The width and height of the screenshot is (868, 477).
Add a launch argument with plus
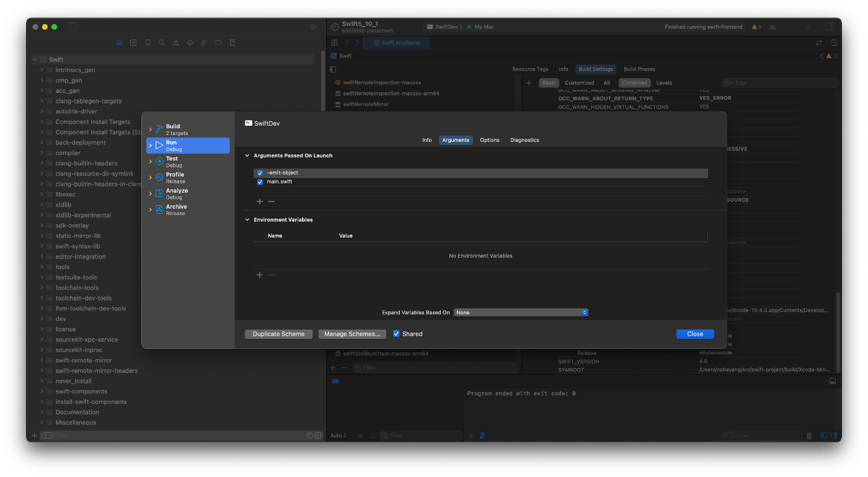260,201
